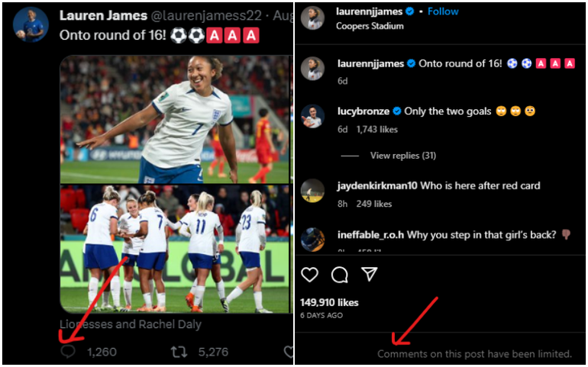
Task: Follow laurennjjames on Instagram
Action: pyautogui.click(x=443, y=11)
